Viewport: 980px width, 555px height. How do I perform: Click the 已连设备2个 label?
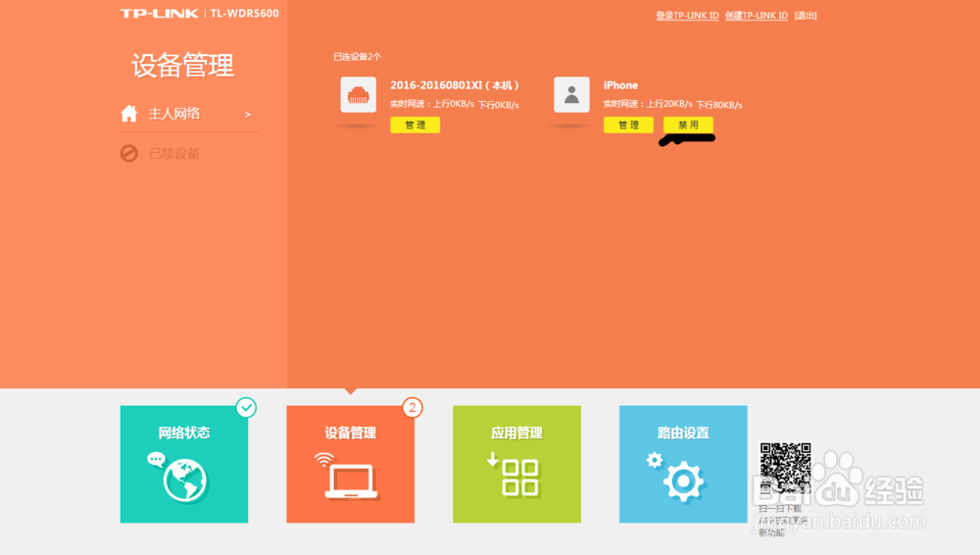click(x=357, y=56)
